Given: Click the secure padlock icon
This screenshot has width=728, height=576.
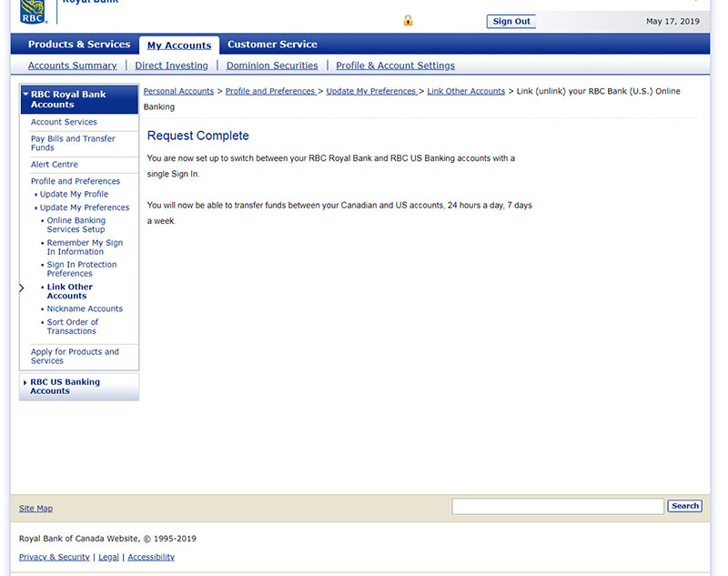Looking at the screenshot, I should pyautogui.click(x=408, y=20).
